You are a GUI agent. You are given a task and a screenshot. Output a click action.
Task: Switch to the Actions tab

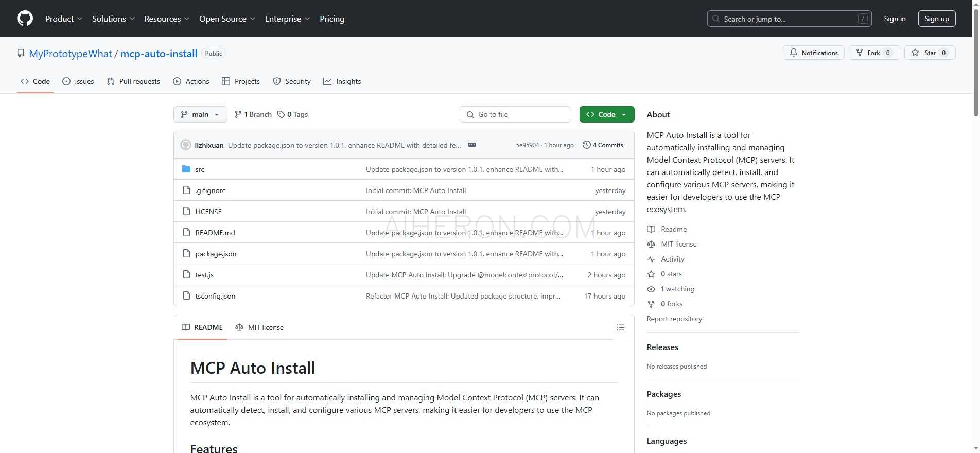(x=191, y=81)
